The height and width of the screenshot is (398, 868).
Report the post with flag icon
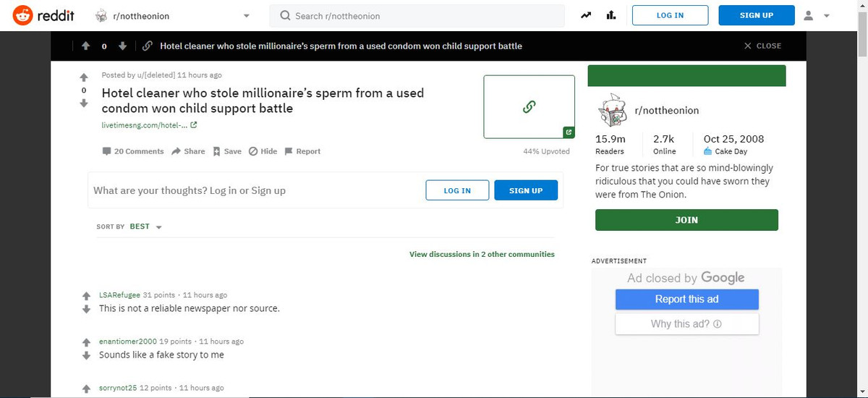pyautogui.click(x=289, y=151)
